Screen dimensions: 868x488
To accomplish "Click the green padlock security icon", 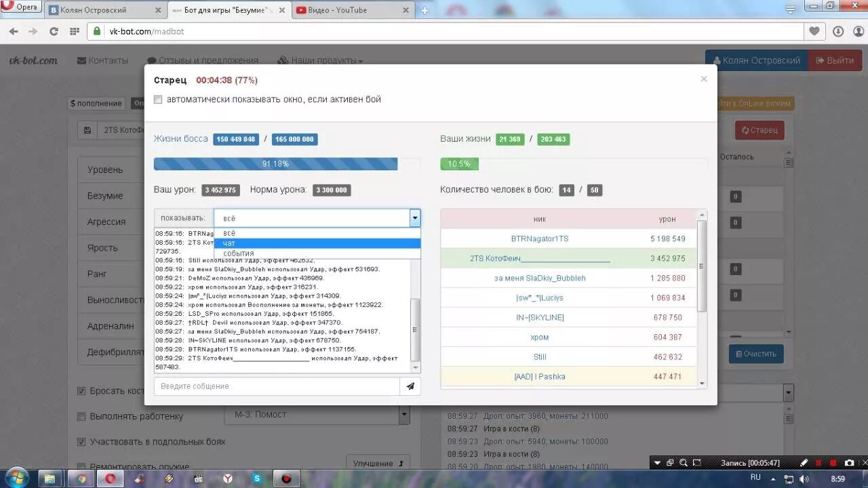I will tap(97, 31).
